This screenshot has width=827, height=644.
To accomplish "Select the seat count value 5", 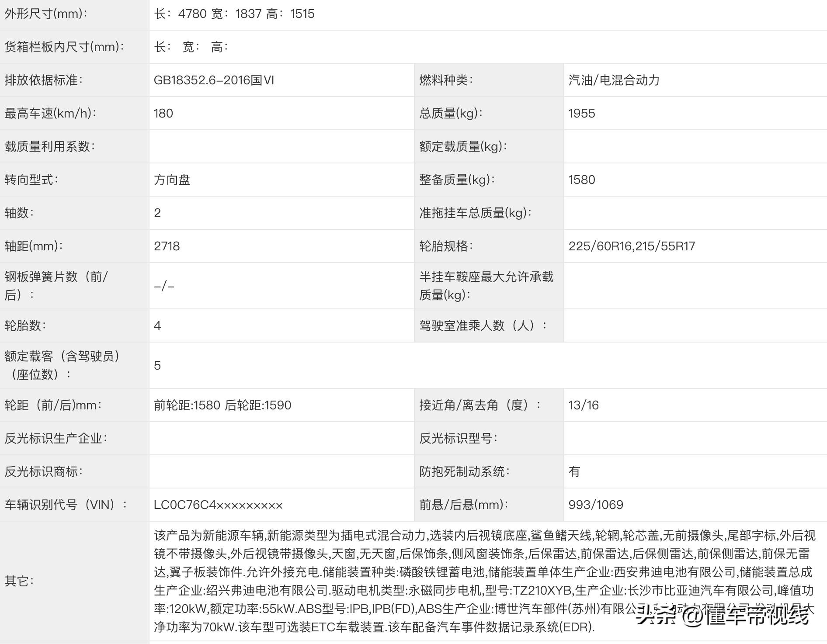I will (157, 365).
